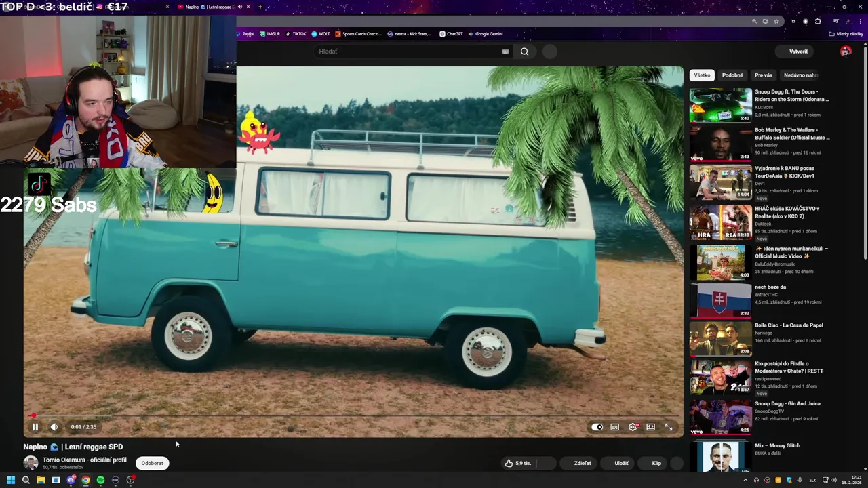The image size is (868, 488).
Task: Mute the video volume
Action: tap(54, 427)
